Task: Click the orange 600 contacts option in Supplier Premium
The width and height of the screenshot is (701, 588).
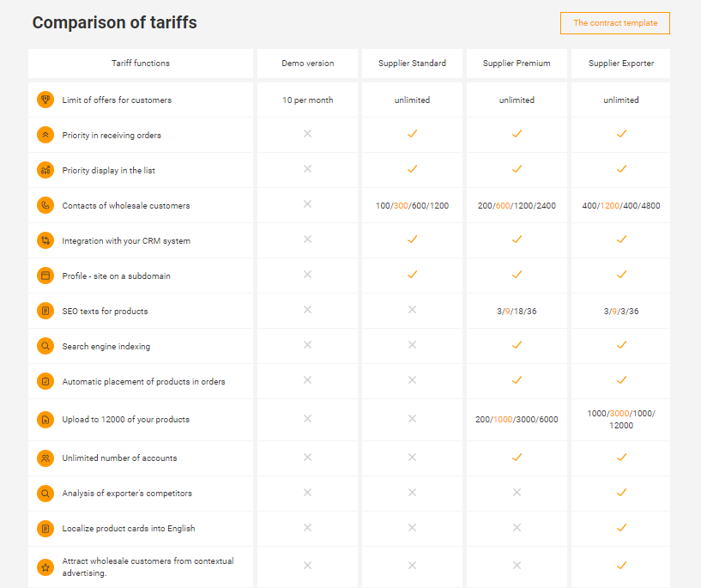Action: coord(502,206)
